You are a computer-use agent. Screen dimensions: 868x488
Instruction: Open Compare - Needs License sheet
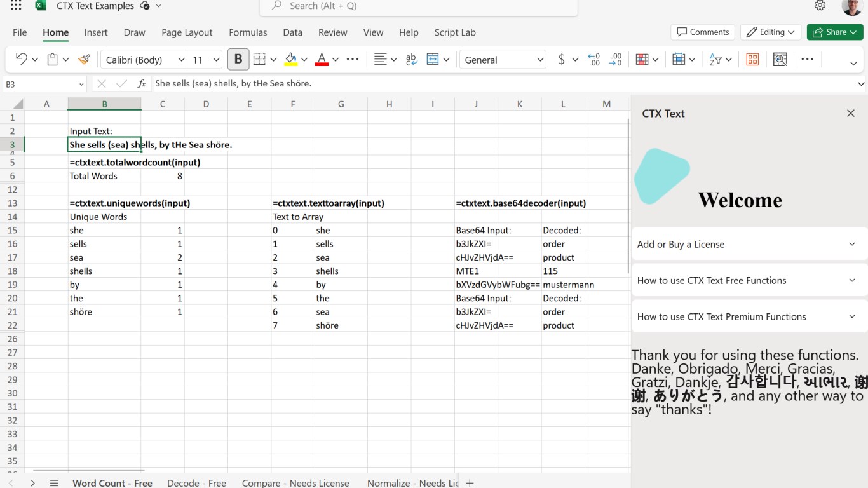[x=295, y=483]
